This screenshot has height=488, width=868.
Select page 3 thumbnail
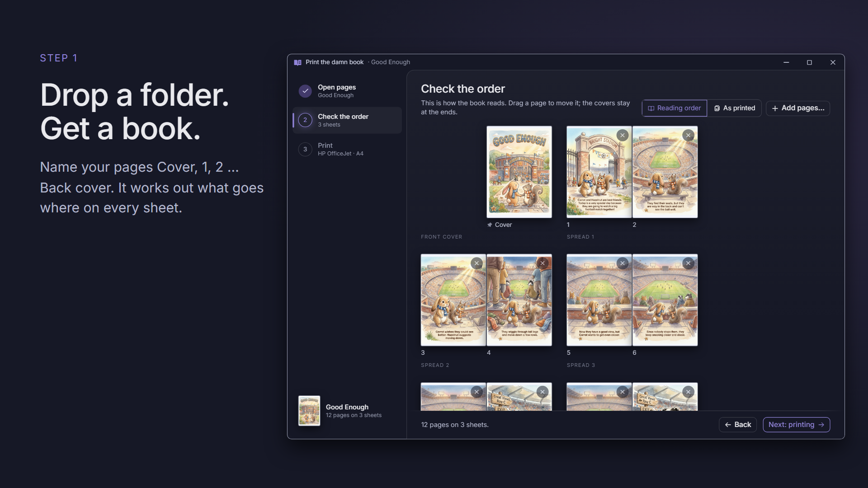tap(453, 300)
